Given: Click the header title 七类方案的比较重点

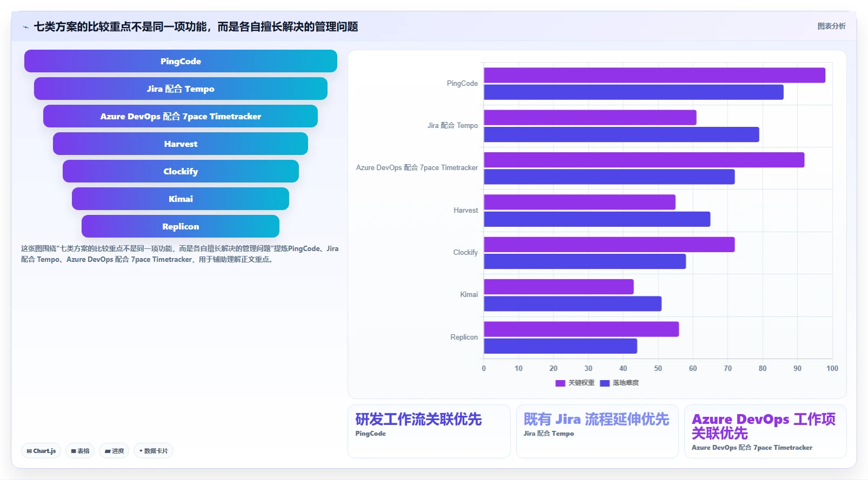Looking at the screenshot, I should pyautogui.click(x=196, y=27).
